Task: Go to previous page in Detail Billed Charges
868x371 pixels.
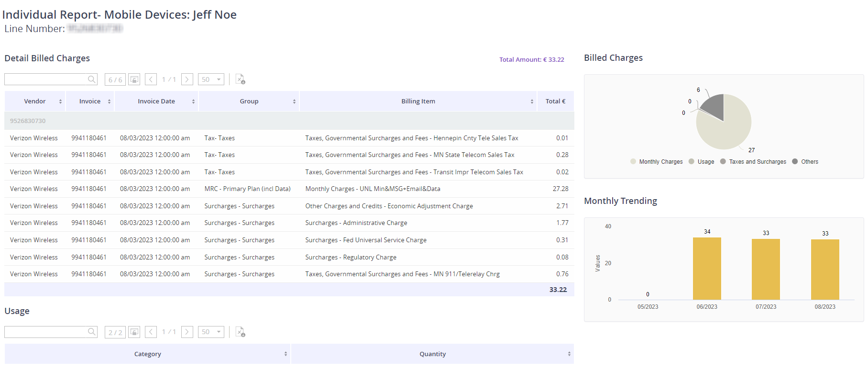Action: [151, 79]
